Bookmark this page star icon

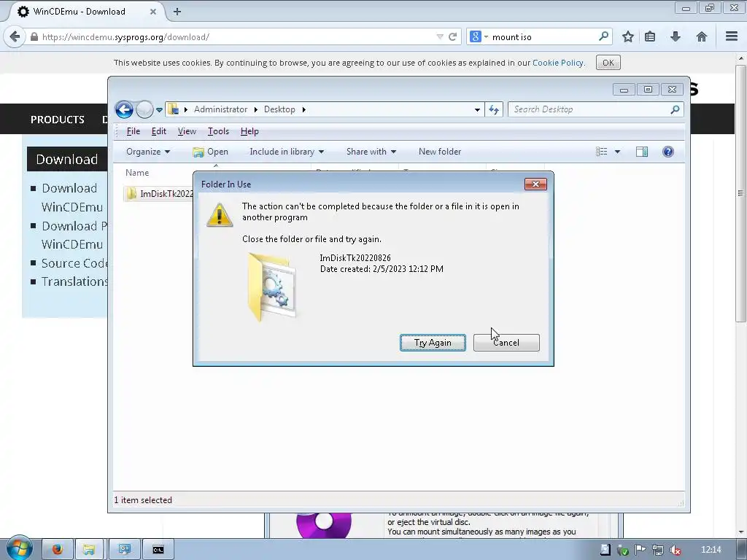[x=628, y=36]
